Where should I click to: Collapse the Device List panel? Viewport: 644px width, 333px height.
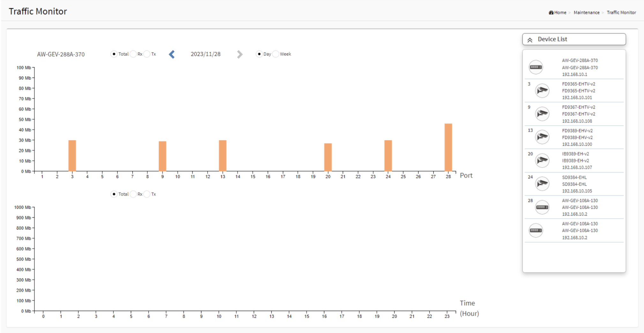tap(530, 40)
